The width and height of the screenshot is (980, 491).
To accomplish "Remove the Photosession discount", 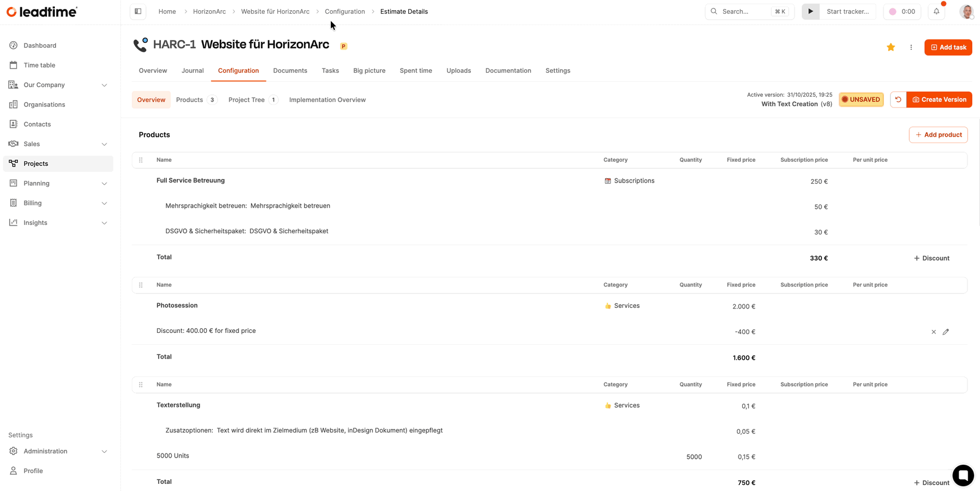I will (934, 332).
